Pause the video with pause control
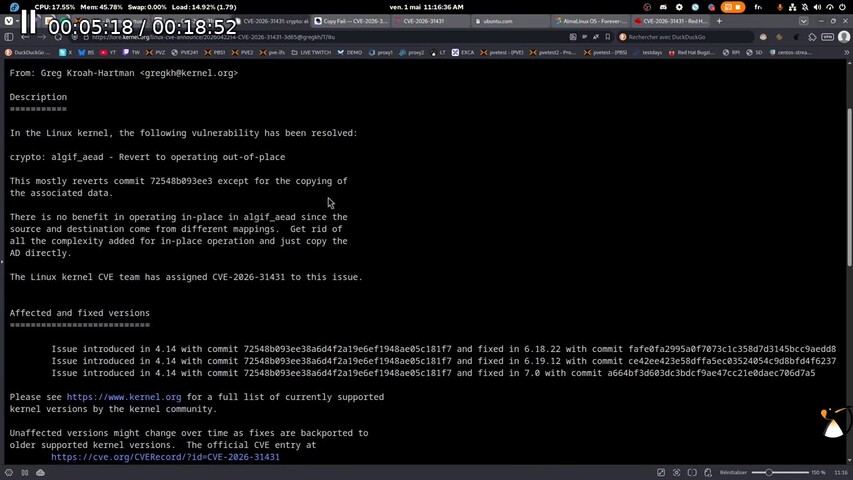 28,22
